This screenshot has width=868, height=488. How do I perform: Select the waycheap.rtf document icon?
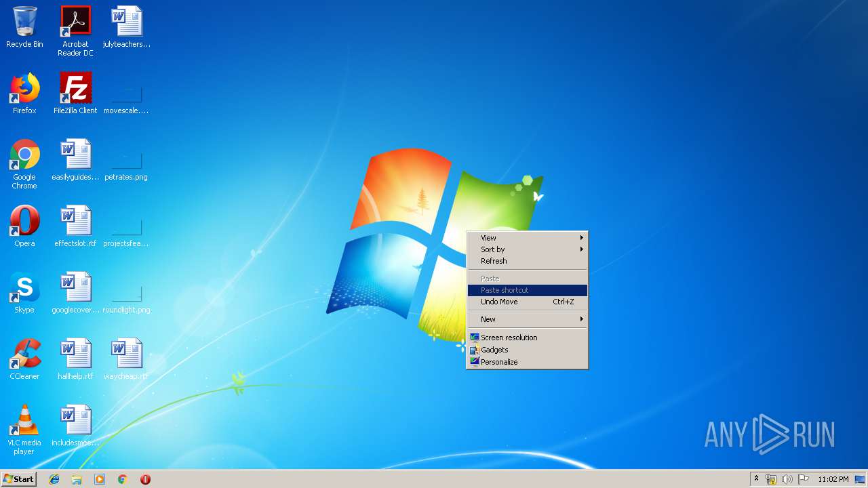pyautogui.click(x=126, y=359)
